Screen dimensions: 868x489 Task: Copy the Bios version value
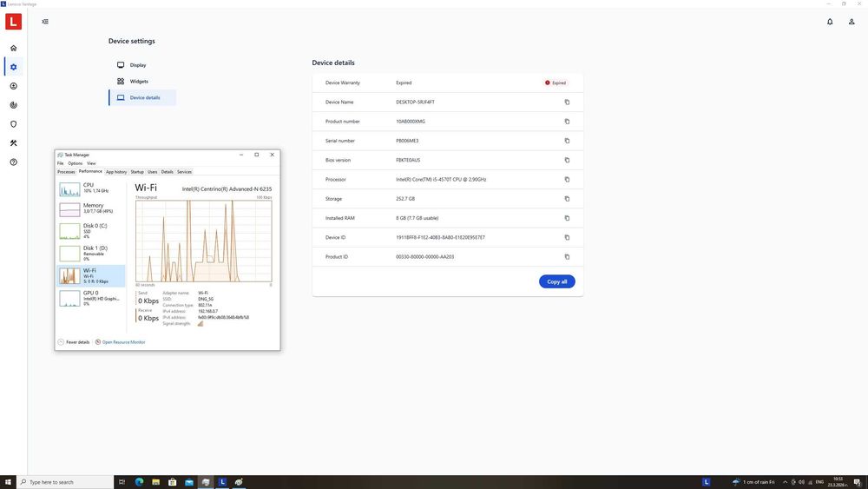tap(567, 160)
